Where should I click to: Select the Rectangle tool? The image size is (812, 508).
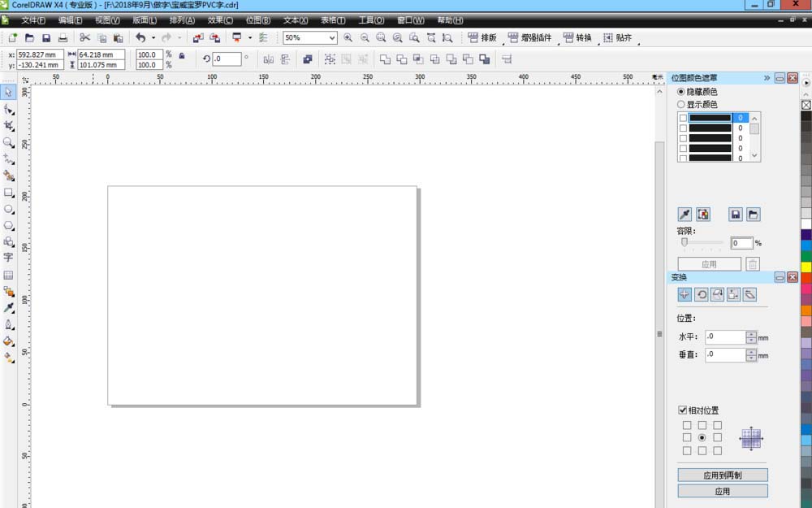[x=8, y=193]
